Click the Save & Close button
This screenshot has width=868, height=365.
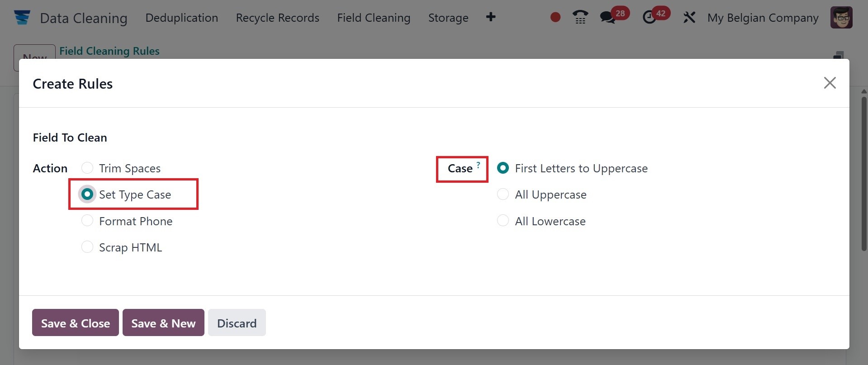click(x=76, y=323)
